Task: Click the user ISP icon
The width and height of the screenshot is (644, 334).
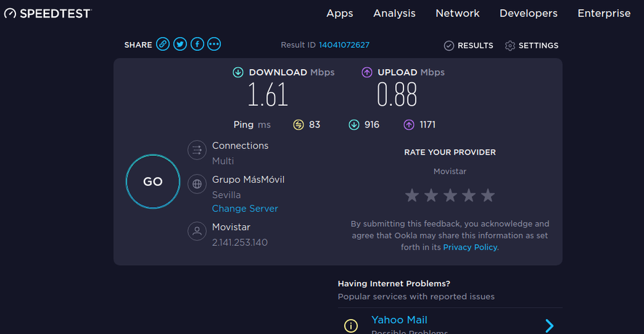Action: [197, 231]
